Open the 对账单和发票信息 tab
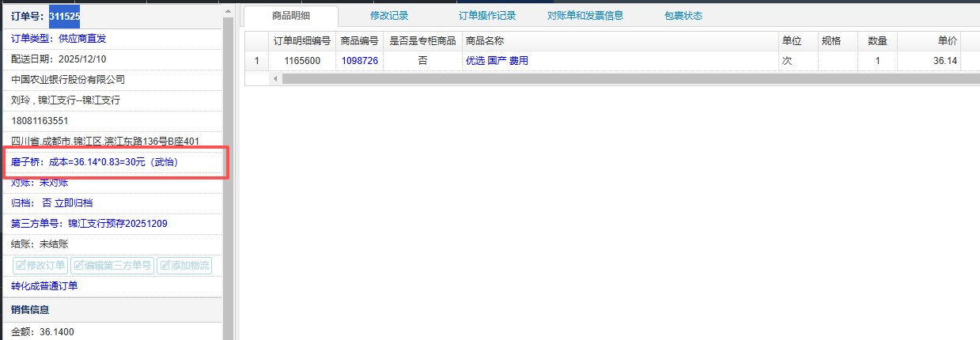The width and height of the screenshot is (980, 340). click(x=585, y=16)
